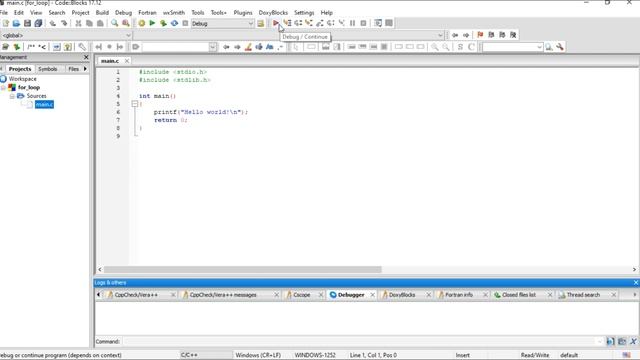Open the Build menu

click(102, 13)
